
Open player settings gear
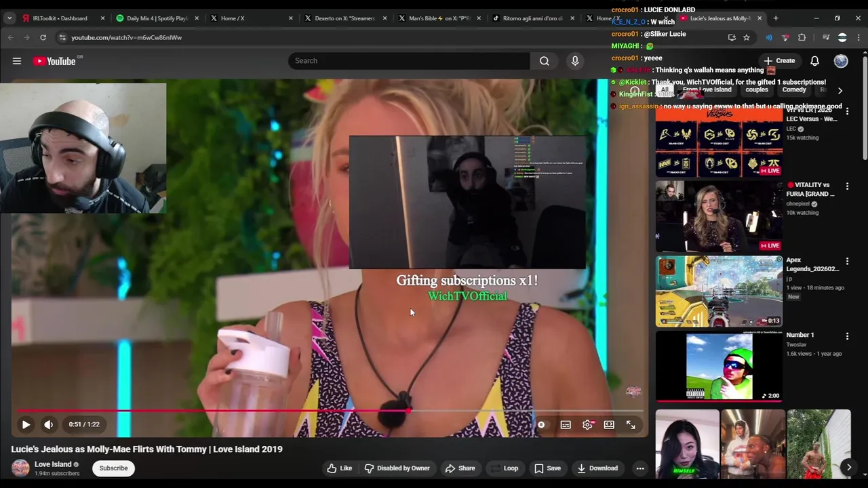[x=588, y=425]
